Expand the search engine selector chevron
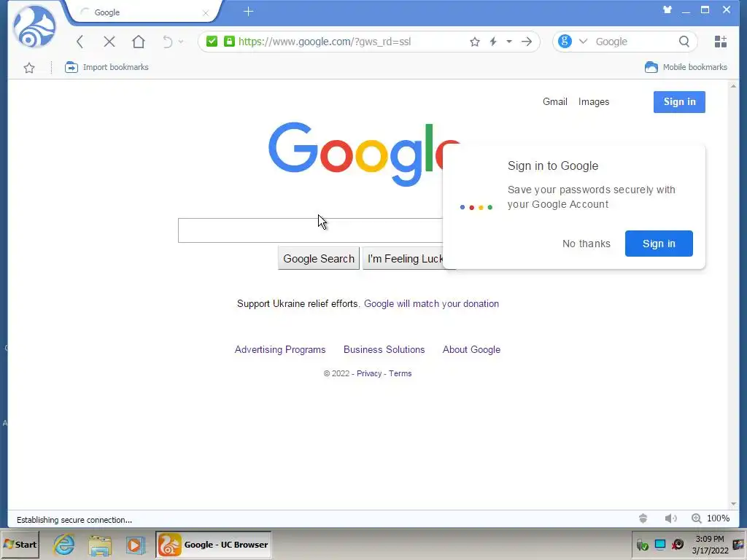Viewport: 747px width, 560px height. tap(583, 42)
